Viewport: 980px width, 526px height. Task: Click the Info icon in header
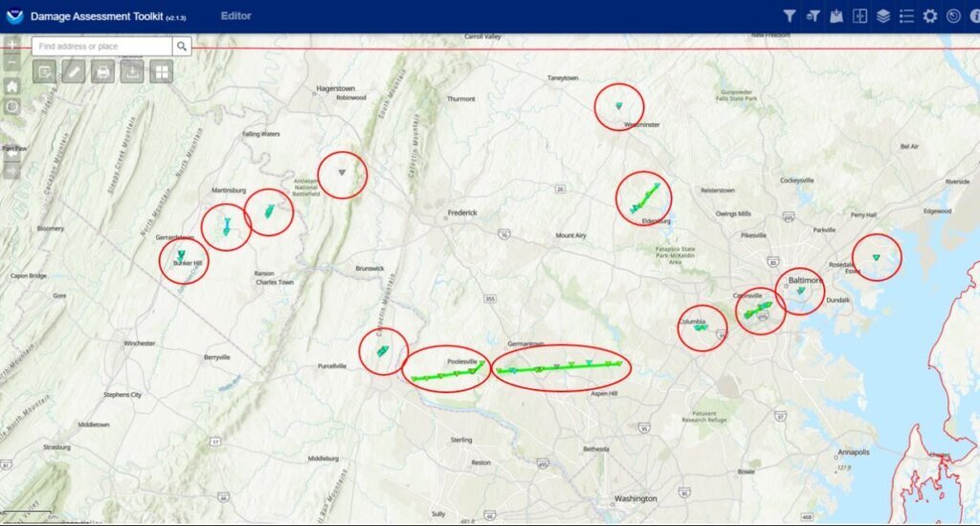tap(975, 16)
